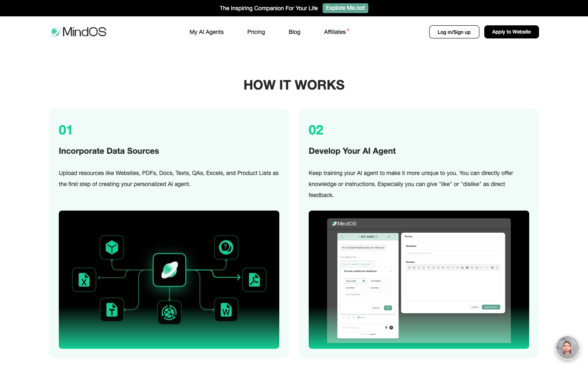
Task: Open the chat assistant avatar widget
Action: pos(568,348)
